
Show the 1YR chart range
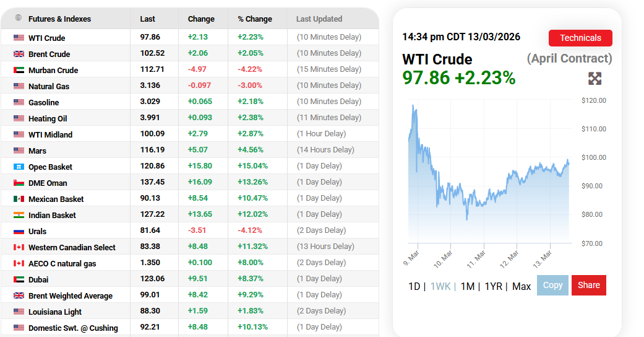pyautogui.click(x=493, y=286)
